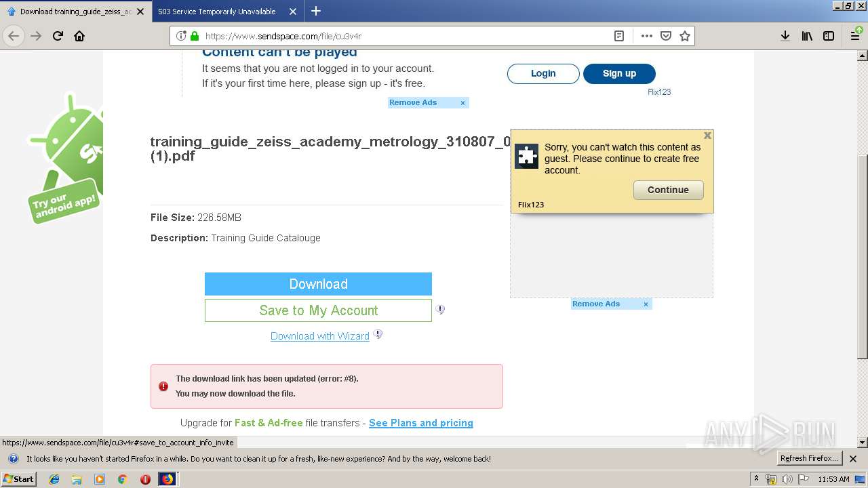This screenshot has height=488, width=868.
Task: Open the Firefox home page
Action: point(79,36)
